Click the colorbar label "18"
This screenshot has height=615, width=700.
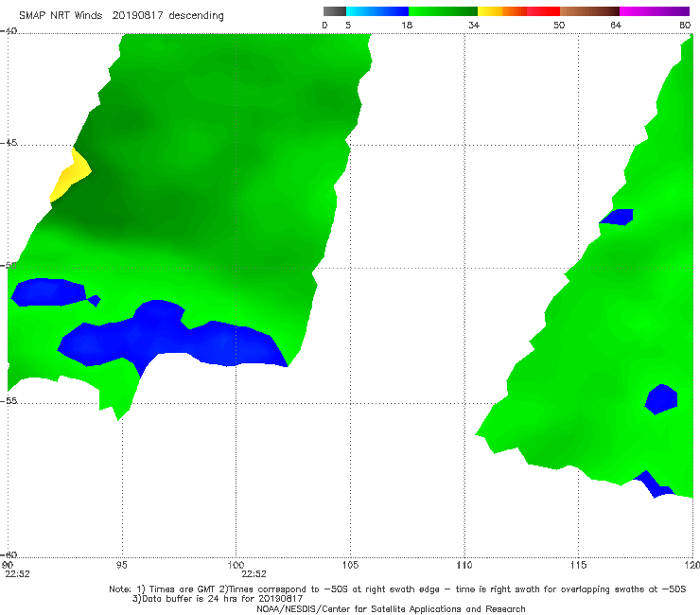point(407,25)
